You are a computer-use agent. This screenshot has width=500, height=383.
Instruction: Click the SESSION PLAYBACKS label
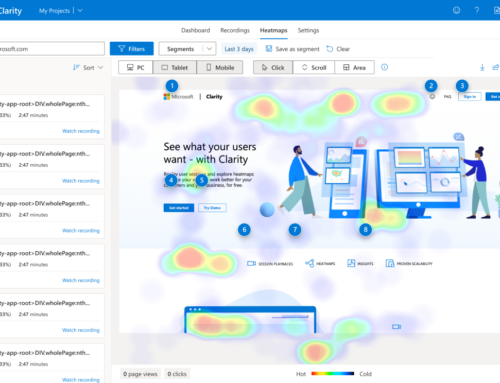pos(276,264)
